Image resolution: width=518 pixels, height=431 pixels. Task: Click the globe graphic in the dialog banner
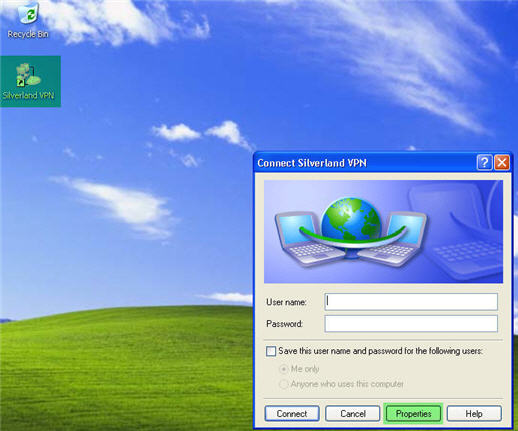point(351,219)
